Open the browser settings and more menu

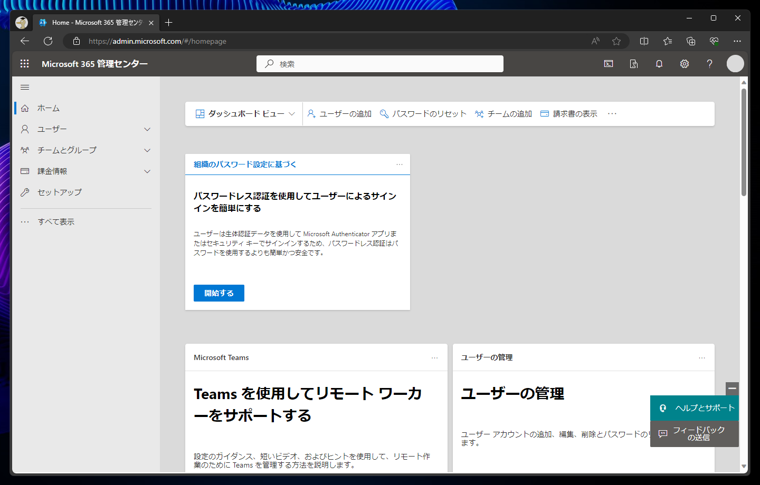coord(737,41)
